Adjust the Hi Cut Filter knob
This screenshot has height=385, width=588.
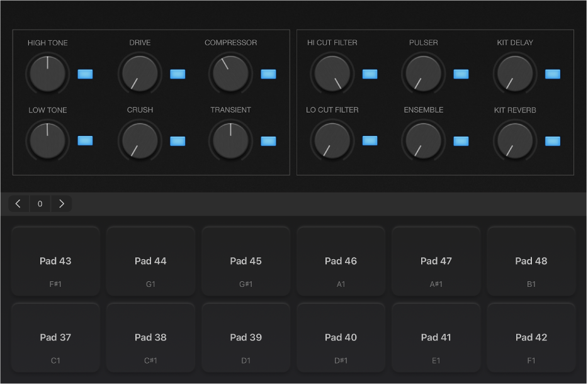pos(332,74)
